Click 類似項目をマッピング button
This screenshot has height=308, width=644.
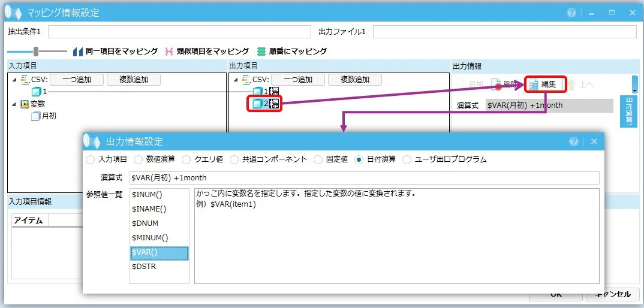point(207,52)
